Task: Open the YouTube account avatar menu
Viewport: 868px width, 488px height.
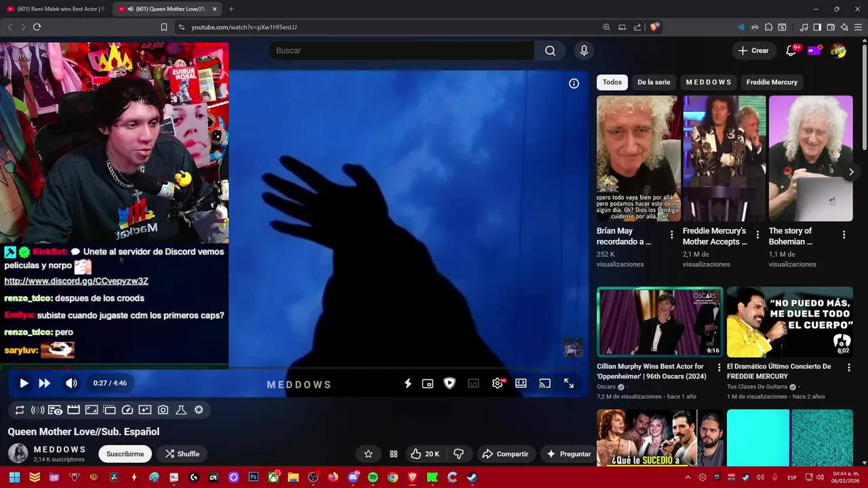Action: click(x=838, y=51)
